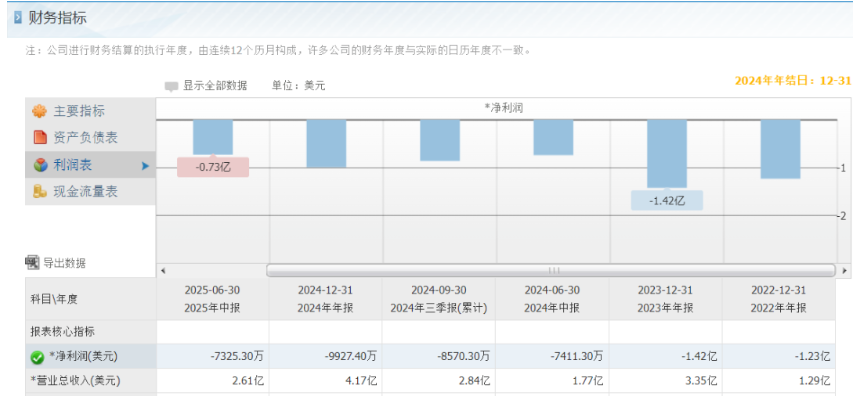
Task: Click the 资产负债表 document icon
Action: (40, 138)
